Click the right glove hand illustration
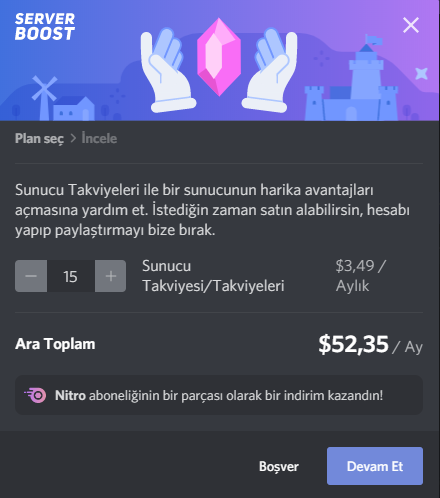Screen dimensions: 440x498 point(271,70)
